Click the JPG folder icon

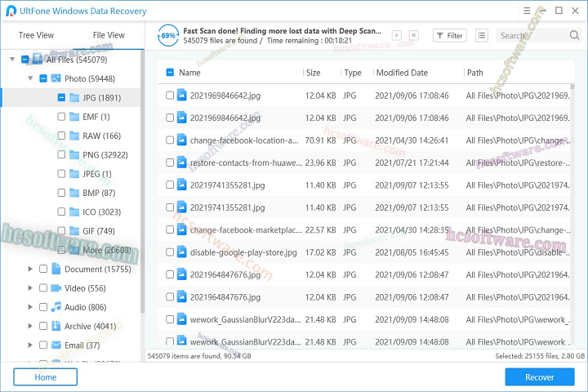point(74,97)
